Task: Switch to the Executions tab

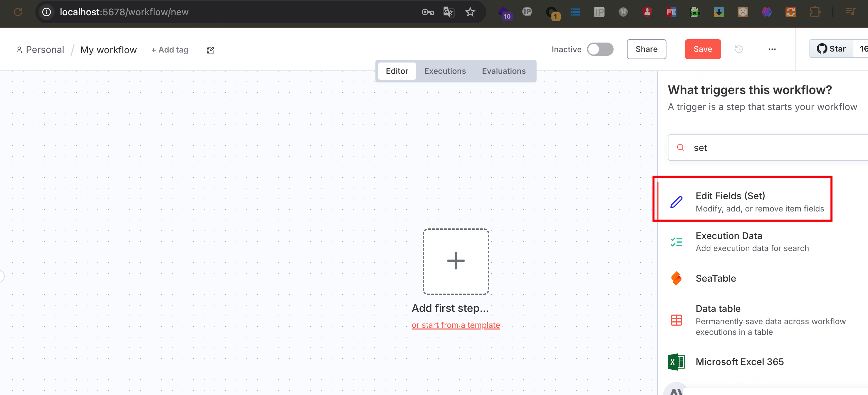Action: click(445, 71)
